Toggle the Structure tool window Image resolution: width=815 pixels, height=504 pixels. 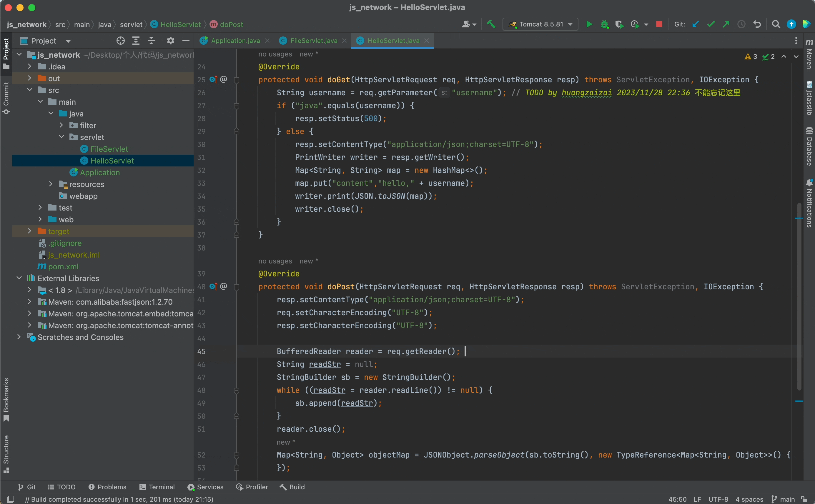[x=6, y=453]
